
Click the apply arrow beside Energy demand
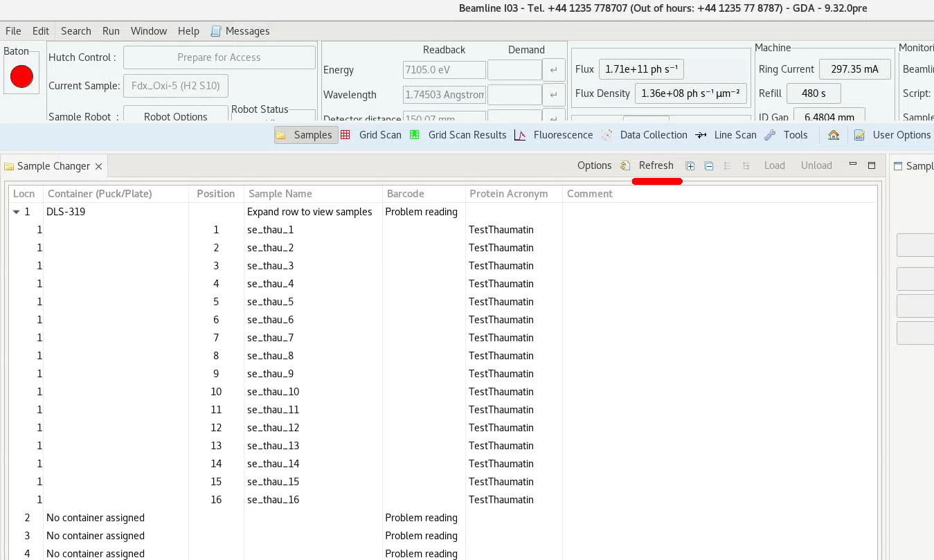point(554,70)
